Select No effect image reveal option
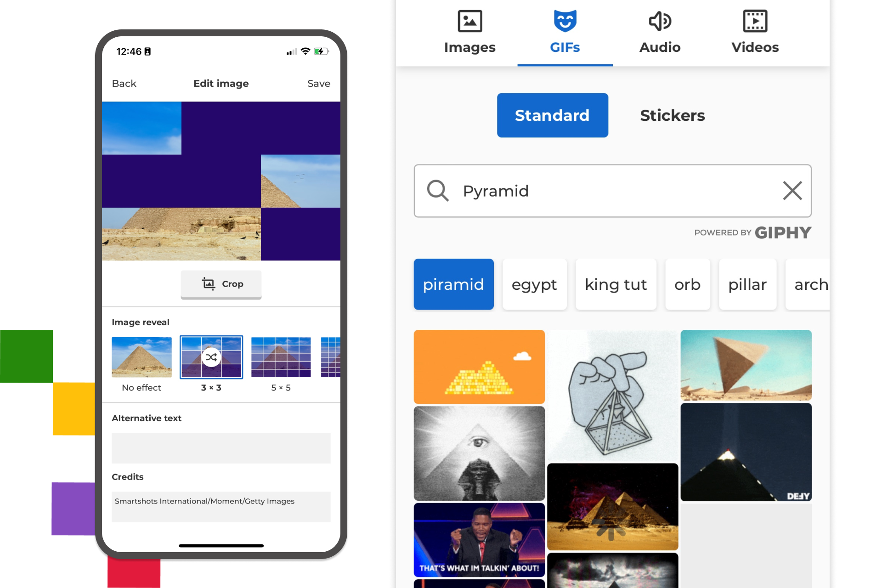The height and width of the screenshot is (588, 882). [142, 356]
